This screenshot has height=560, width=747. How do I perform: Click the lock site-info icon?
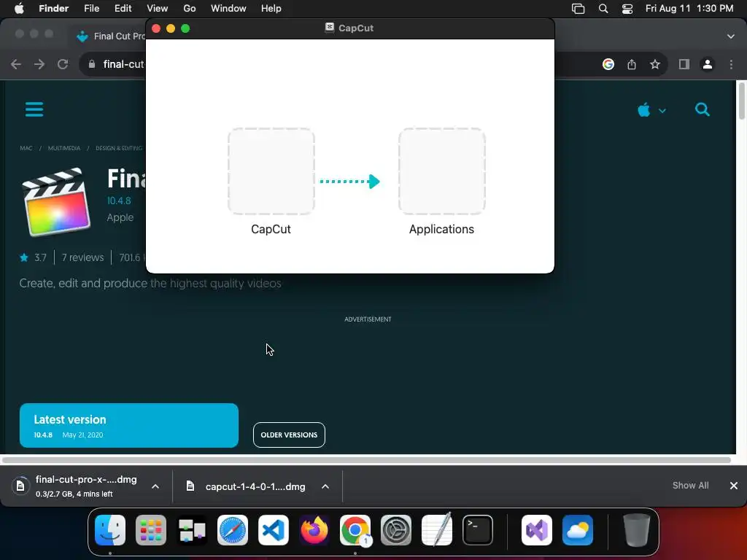click(x=92, y=64)
